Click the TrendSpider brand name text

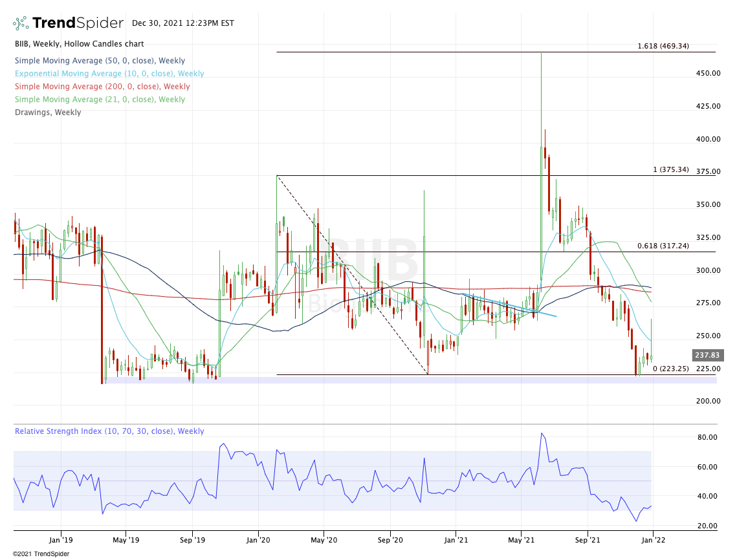78,23
